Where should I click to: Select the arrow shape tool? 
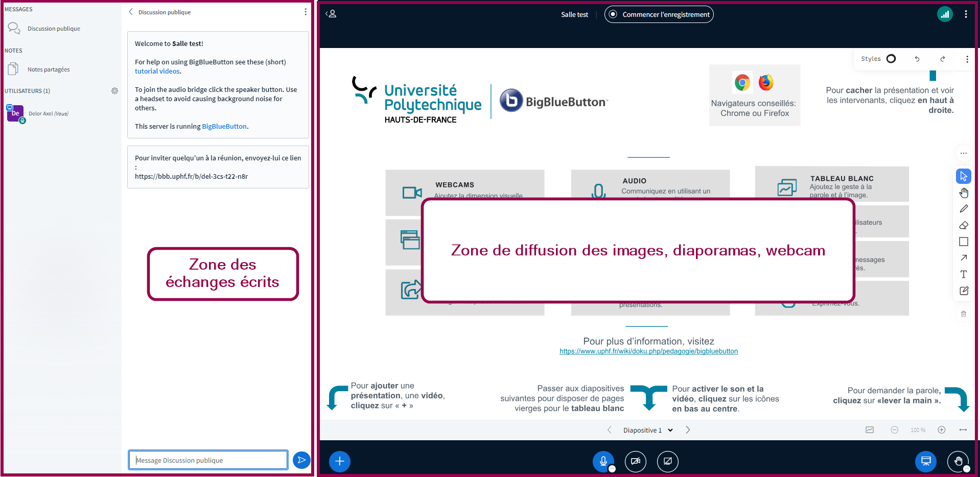pos(963,258)
